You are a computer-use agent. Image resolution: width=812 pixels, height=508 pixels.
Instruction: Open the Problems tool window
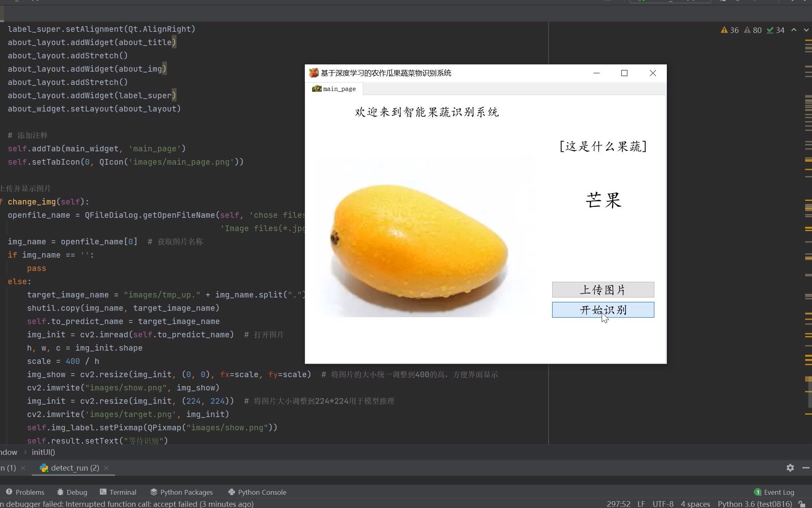[25, 492]
